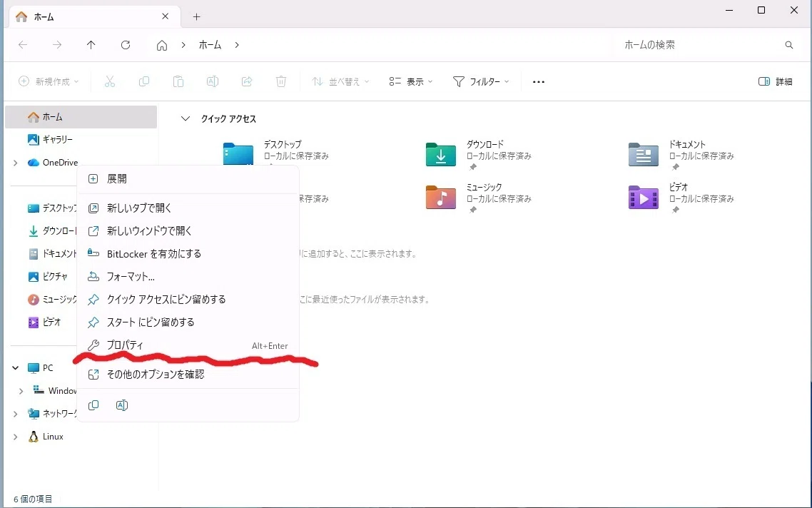Select ダウンロード in the navigation pane
The width and height of the screenshot is (812, 508).
52,231
